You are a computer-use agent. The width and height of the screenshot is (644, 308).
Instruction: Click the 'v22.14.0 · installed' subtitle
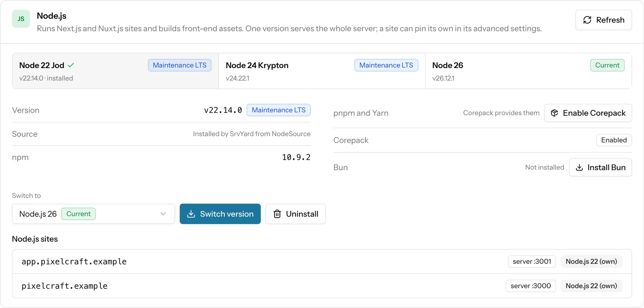[46, 78]
